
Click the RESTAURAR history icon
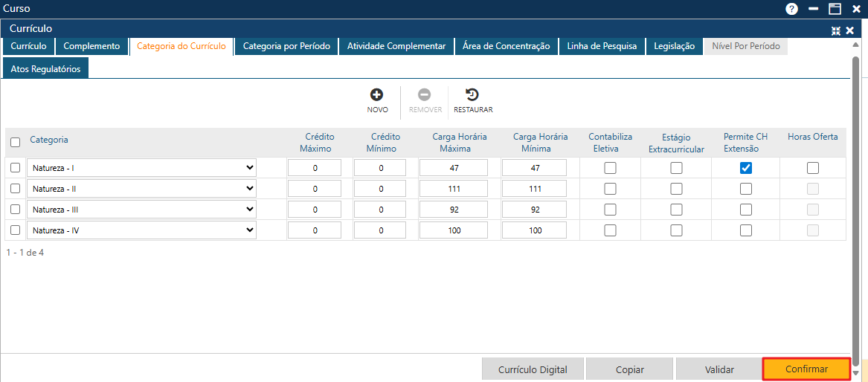pyautogui.click(x=473, y=94)
